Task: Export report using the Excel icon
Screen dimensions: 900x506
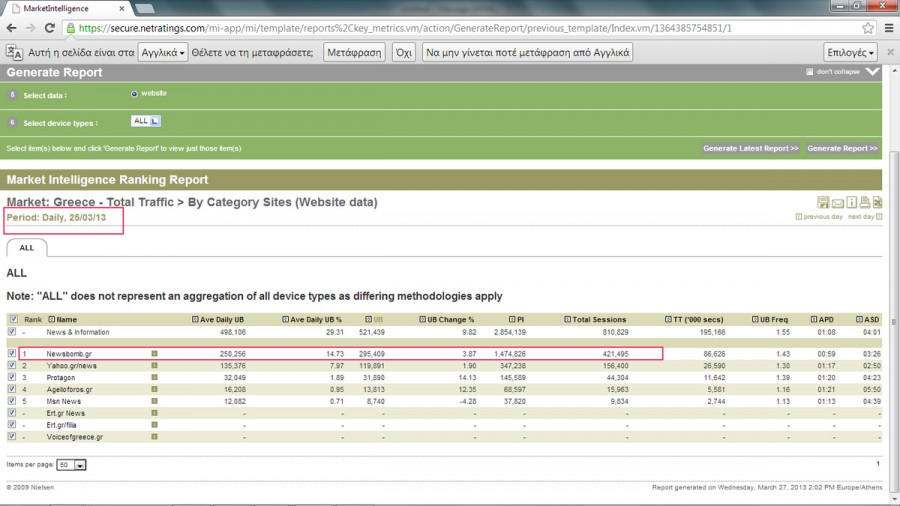Action: tap(877, 202)
